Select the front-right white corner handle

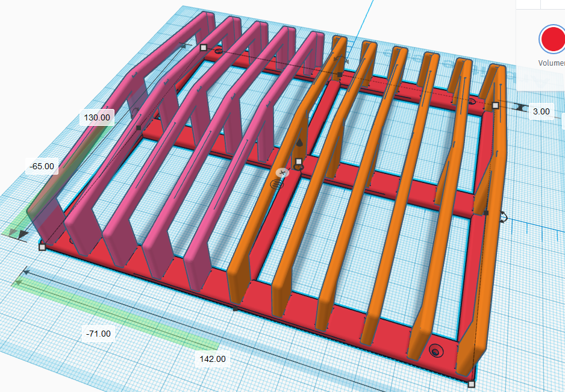pyautogui.click(x=470, y=384)
